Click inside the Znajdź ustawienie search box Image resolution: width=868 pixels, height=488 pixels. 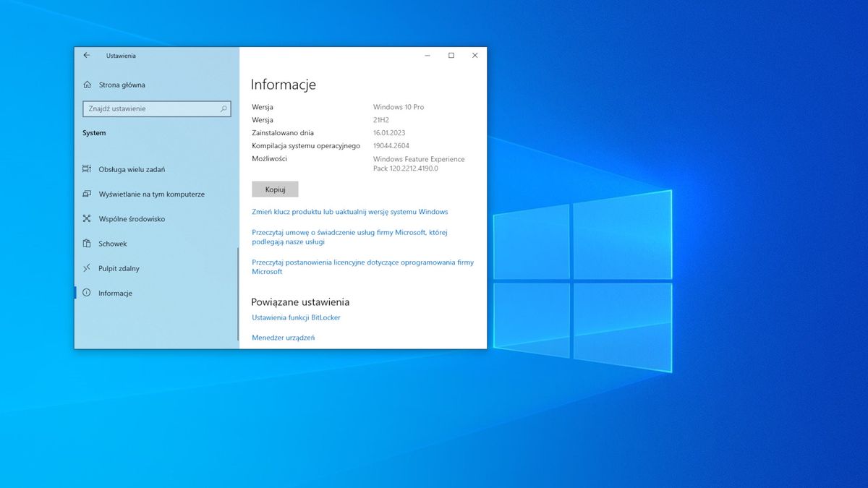pos(145,108)
